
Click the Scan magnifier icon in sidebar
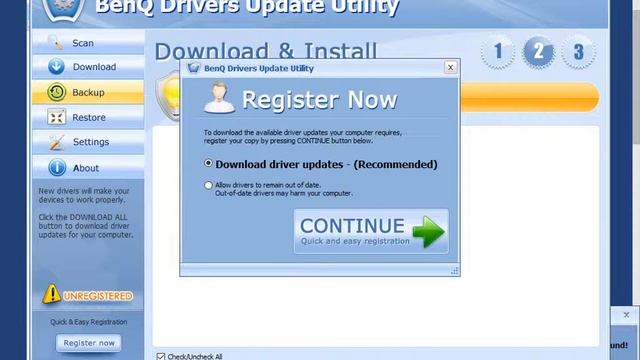coord(55,42)
